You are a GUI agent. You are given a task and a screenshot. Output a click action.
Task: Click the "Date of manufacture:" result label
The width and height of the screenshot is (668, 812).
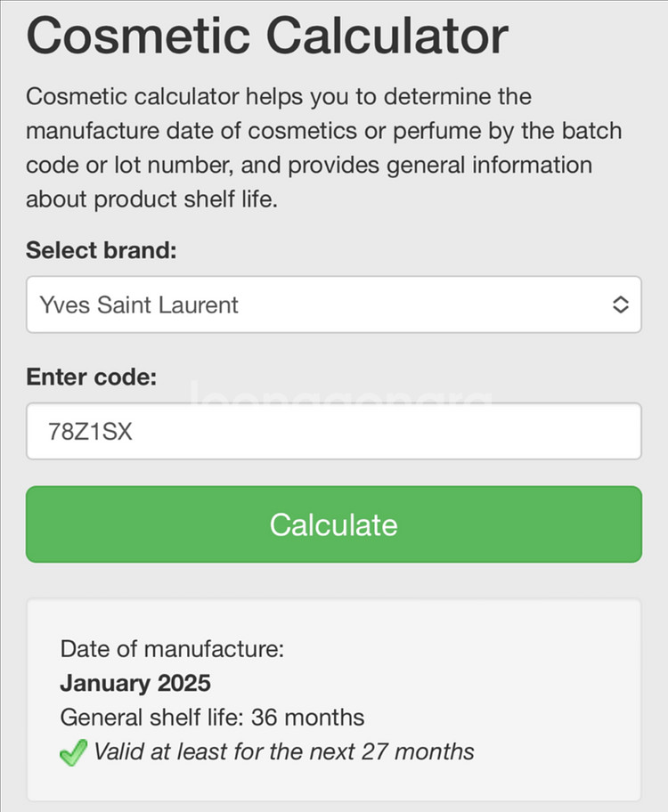(172, 648)
